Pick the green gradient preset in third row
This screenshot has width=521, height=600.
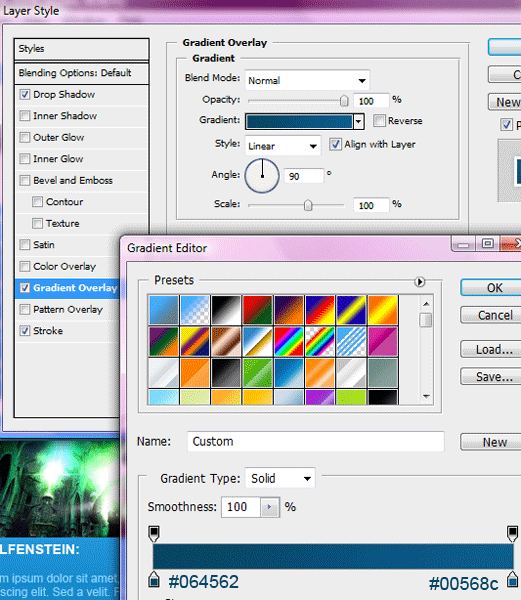pyautogui.click(x=257, y=372)
